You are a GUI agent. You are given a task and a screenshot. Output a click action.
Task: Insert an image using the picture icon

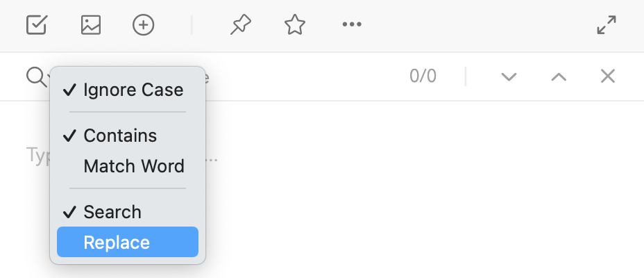pos(91,25)
